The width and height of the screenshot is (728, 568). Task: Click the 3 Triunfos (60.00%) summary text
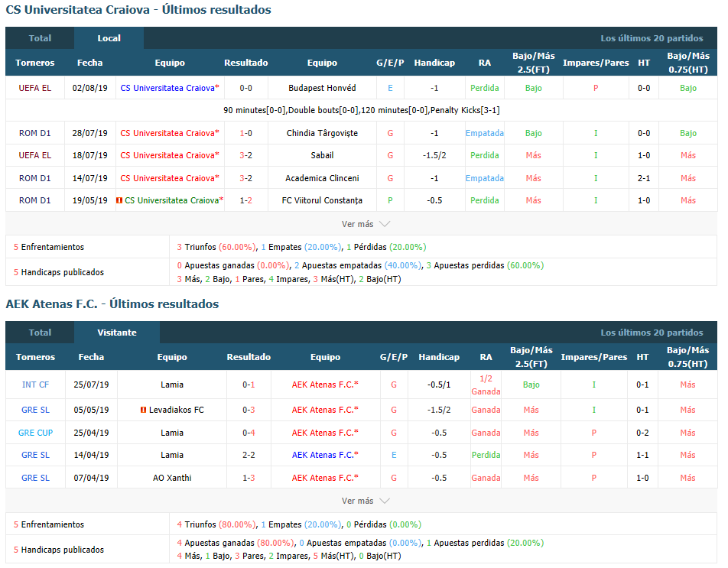[x=216, y=247]
